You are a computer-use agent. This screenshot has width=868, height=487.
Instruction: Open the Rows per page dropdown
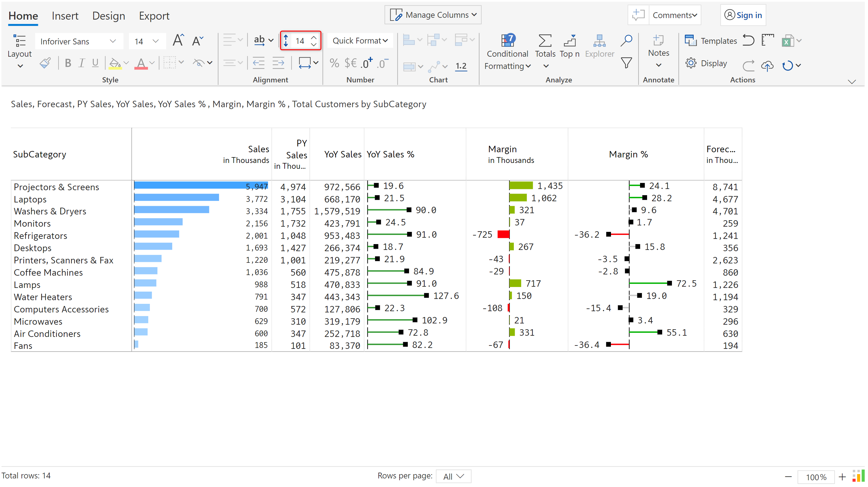coord(453,476)
